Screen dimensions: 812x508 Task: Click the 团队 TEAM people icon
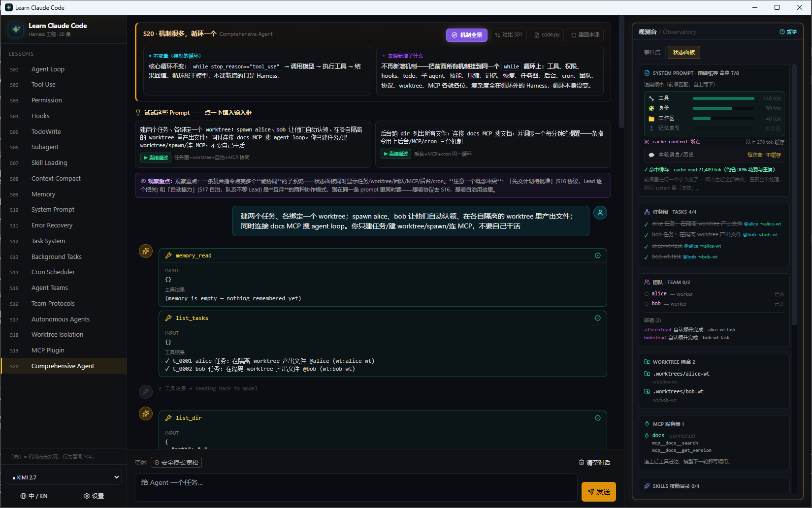click(647, 282)
